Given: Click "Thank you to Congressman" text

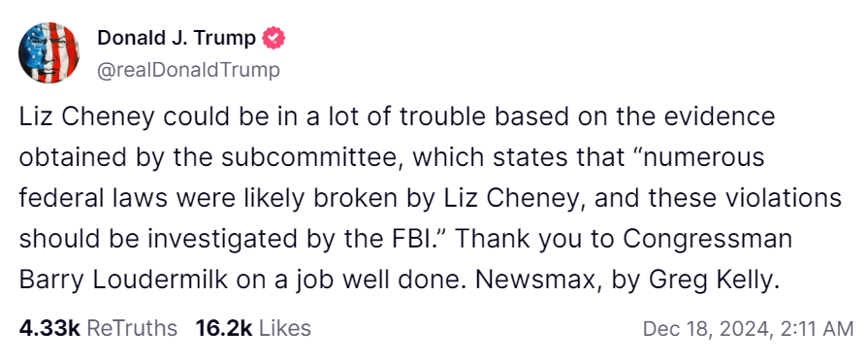Looking at the screenshot, I should (x=624, y=240).
